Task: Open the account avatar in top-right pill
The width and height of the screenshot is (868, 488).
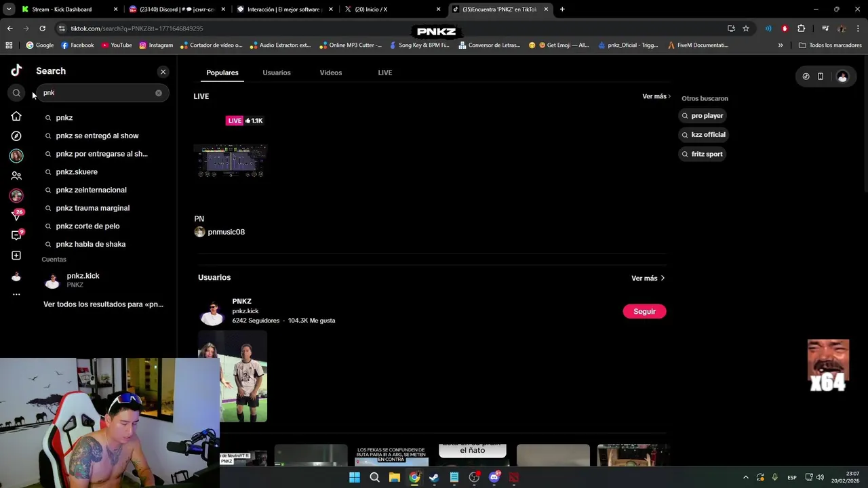Action: [842, 77]
